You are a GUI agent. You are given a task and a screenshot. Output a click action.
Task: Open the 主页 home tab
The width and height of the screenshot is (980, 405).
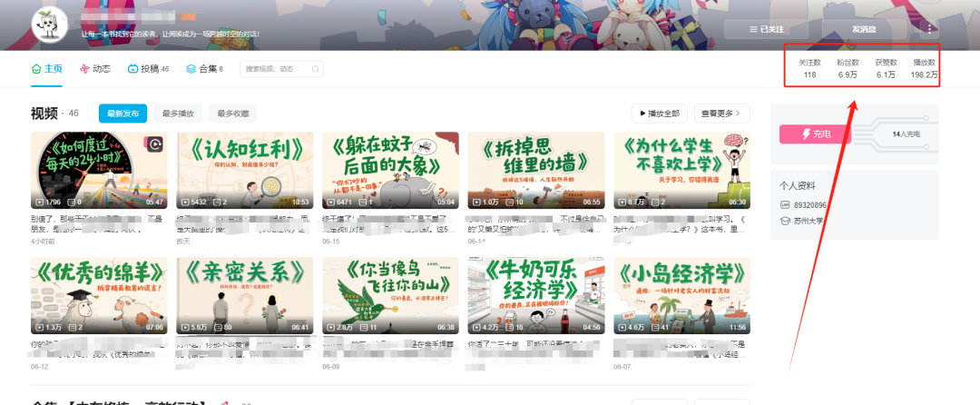(x=47, y=69)
